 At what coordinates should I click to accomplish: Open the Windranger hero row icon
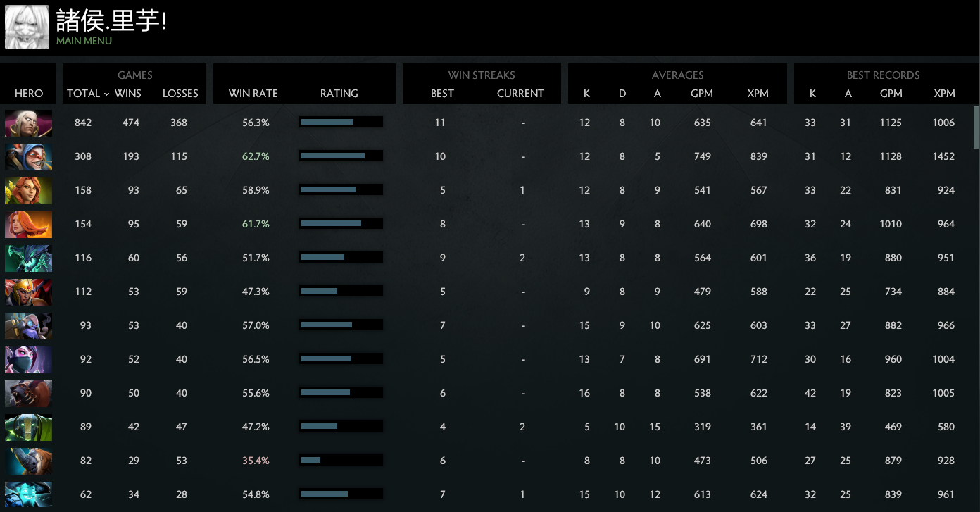(x=28, y=190)
